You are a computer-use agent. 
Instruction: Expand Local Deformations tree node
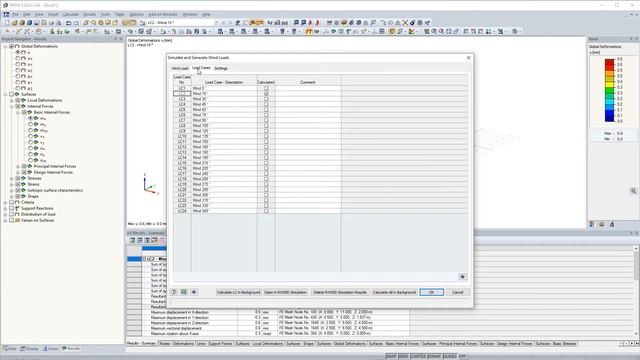tap(12, 100)
